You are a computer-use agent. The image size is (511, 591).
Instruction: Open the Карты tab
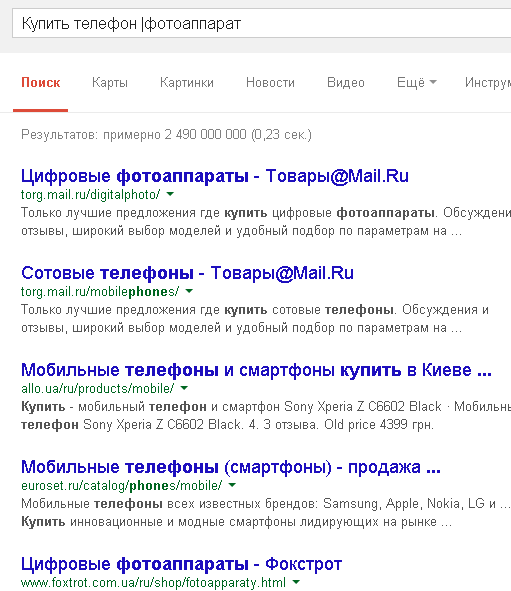[110, 83]
